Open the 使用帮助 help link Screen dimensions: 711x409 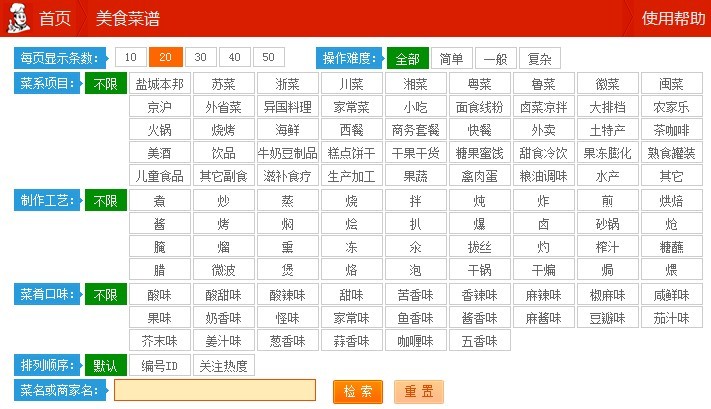click(672, 19)
